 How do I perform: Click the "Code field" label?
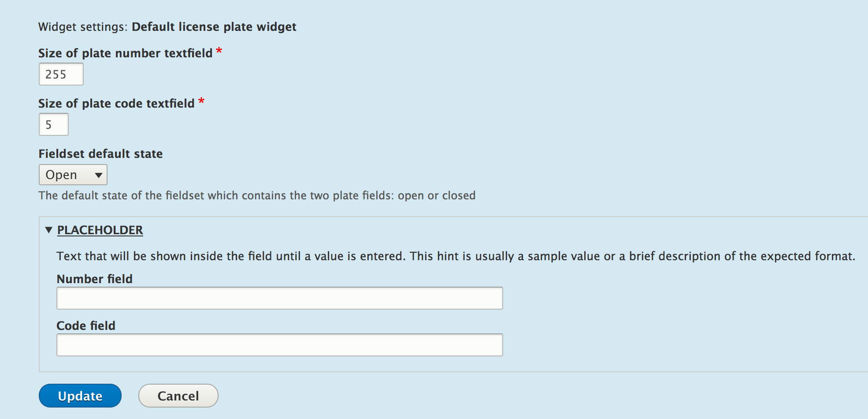click(x=86, y=326)
